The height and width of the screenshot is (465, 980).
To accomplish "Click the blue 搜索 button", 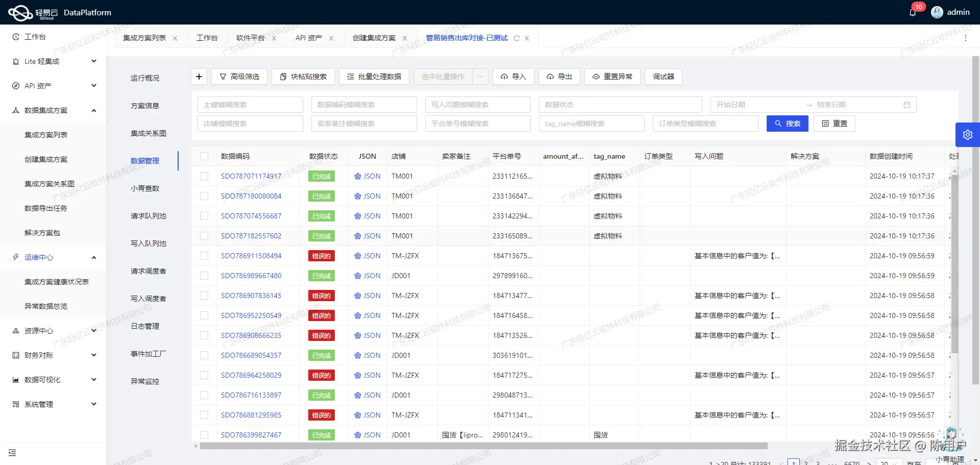I will (787, 124).
